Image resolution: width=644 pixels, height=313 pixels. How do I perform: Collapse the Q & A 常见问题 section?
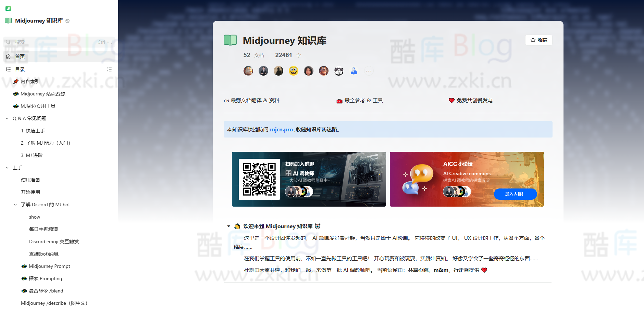pos(7,118)
